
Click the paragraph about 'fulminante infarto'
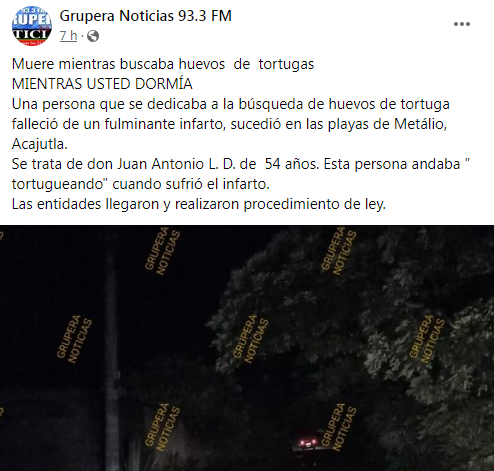pyautogui.click(x=231, y=124)
